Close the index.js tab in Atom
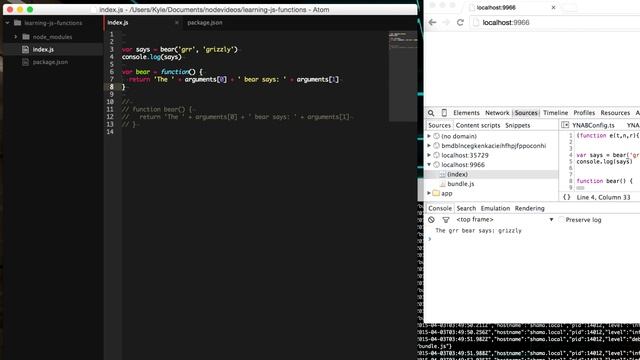This screenshot has width=640, height=360. click(x=177, y=23)
